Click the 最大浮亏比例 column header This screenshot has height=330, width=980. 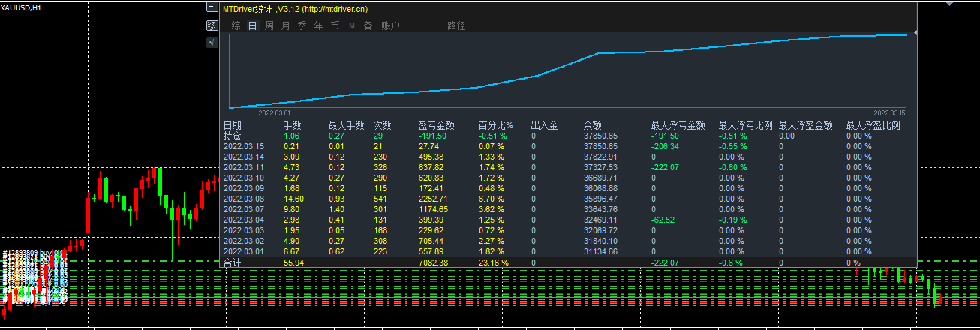746,126
